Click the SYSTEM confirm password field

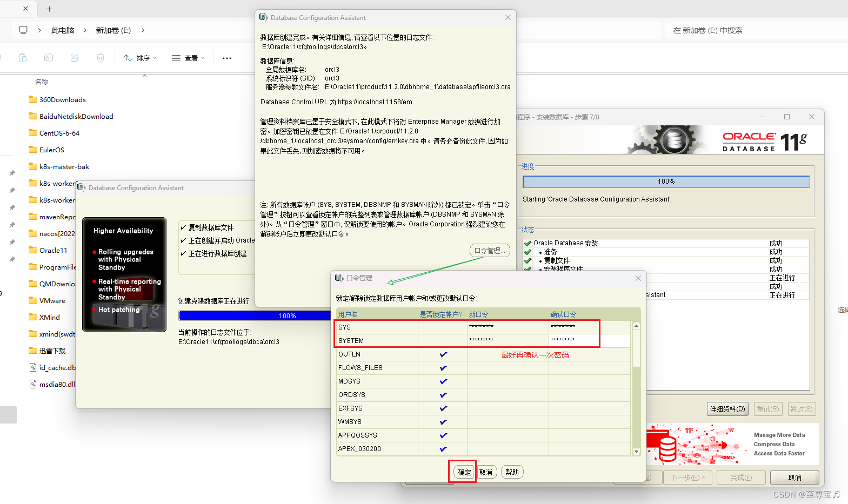(x=590, y=341)
